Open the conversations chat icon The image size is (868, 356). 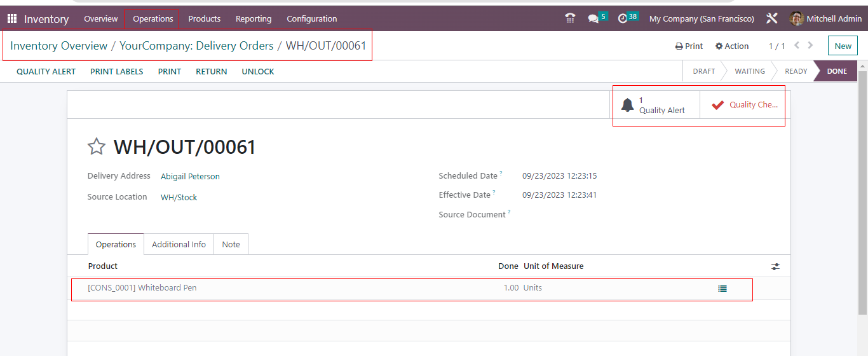click(594, 18)
